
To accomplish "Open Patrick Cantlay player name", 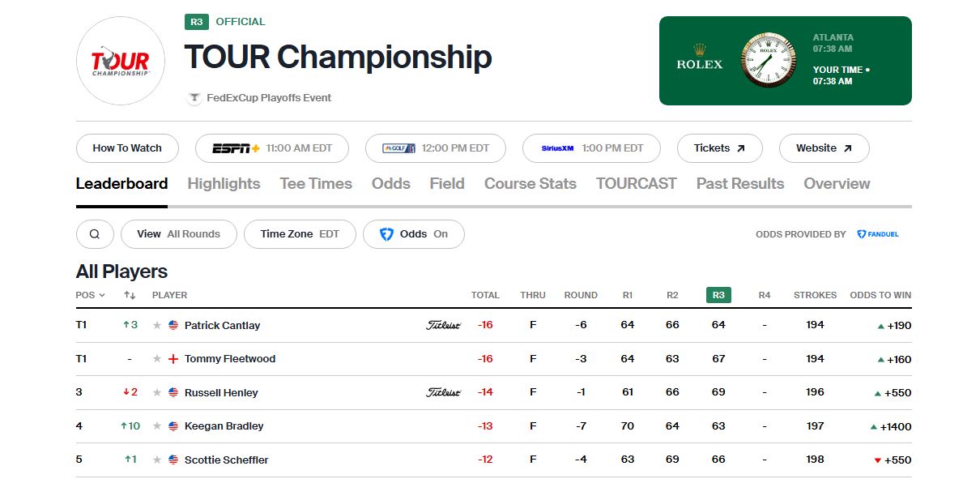I will pos(223,325).
